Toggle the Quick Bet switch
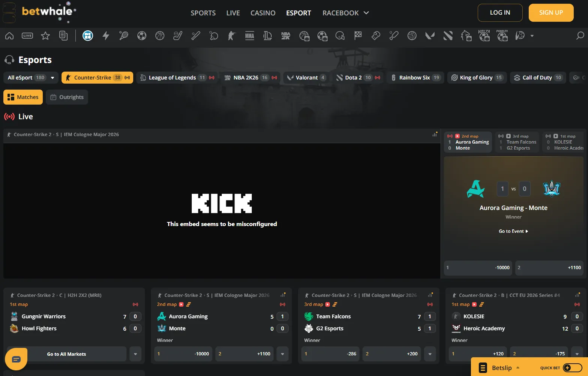The image size is (588, 376). click(573, 368)
